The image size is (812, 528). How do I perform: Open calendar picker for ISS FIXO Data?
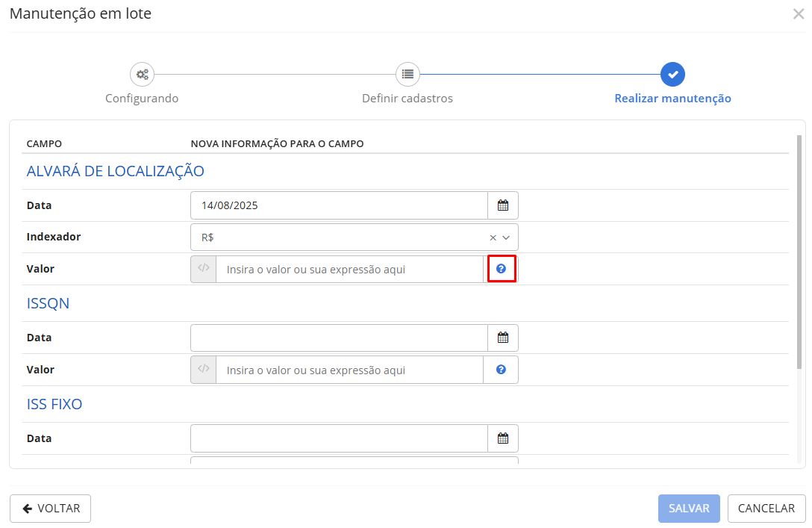coord(502,438)
